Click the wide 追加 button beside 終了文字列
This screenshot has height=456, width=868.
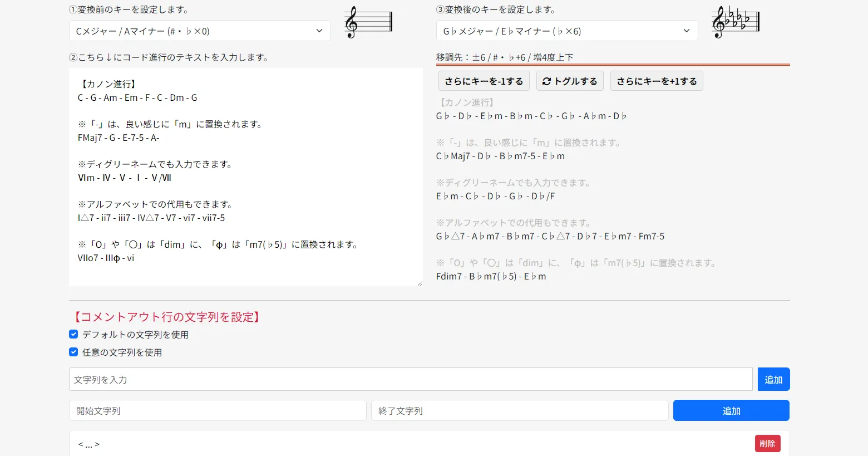tap(731, 410)
